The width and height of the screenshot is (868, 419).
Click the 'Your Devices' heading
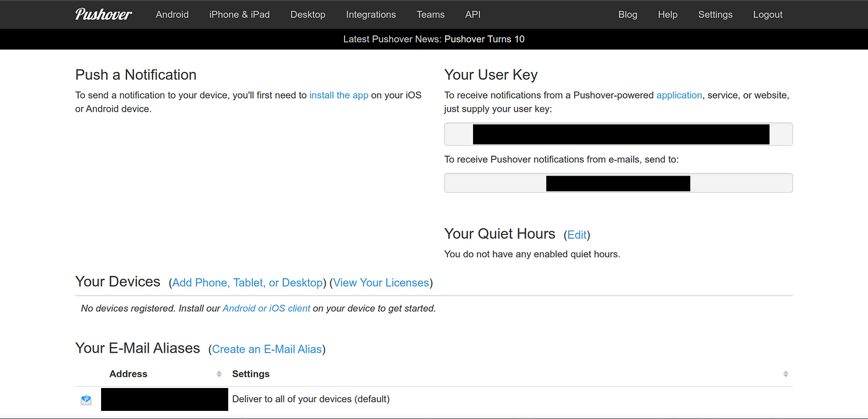[118, 281]
